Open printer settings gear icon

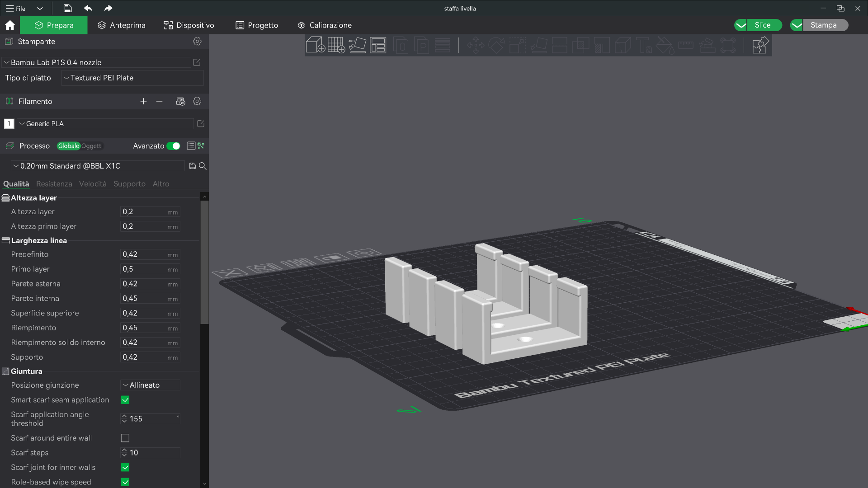tap(197, 42)
